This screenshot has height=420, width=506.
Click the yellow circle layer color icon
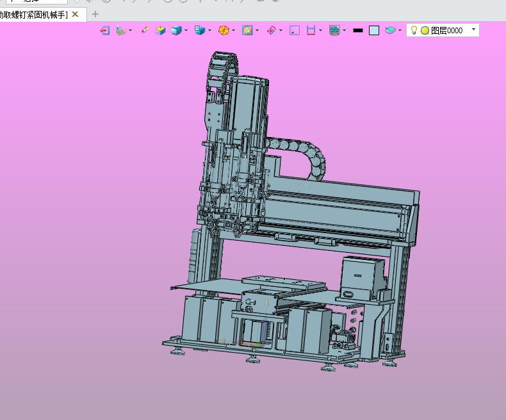tap(425, 31)
